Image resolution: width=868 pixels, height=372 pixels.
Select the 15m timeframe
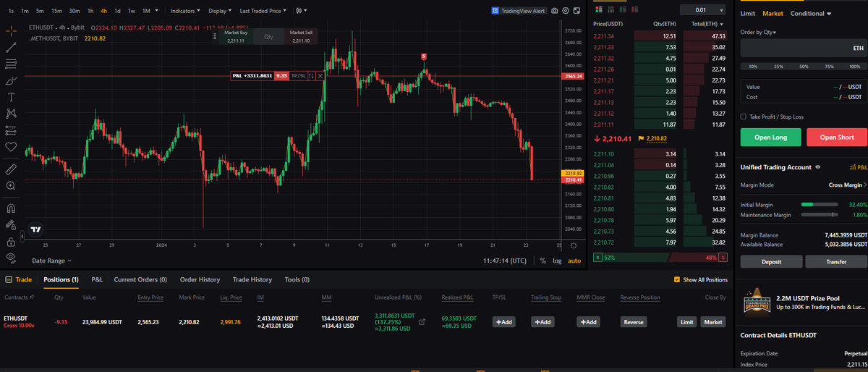click(56, 11)
